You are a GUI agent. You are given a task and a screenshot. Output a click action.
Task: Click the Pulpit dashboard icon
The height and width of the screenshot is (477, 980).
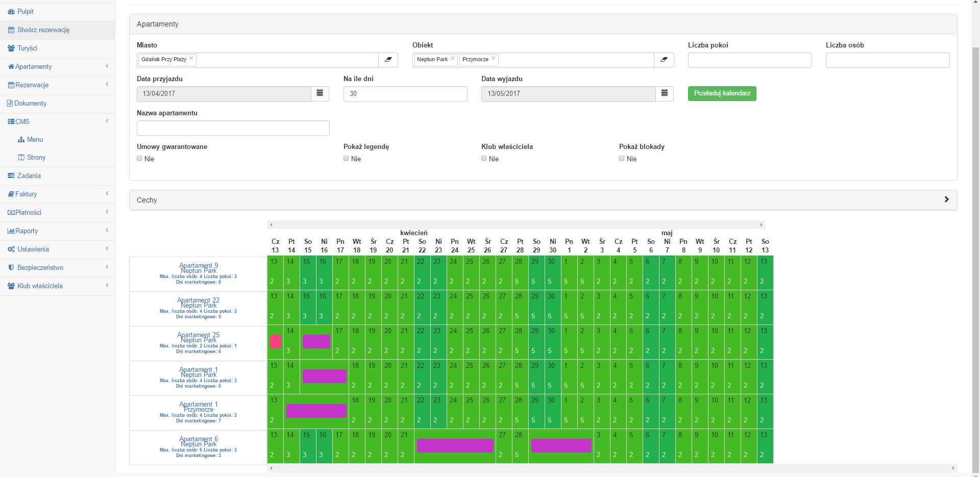point(11,11)
